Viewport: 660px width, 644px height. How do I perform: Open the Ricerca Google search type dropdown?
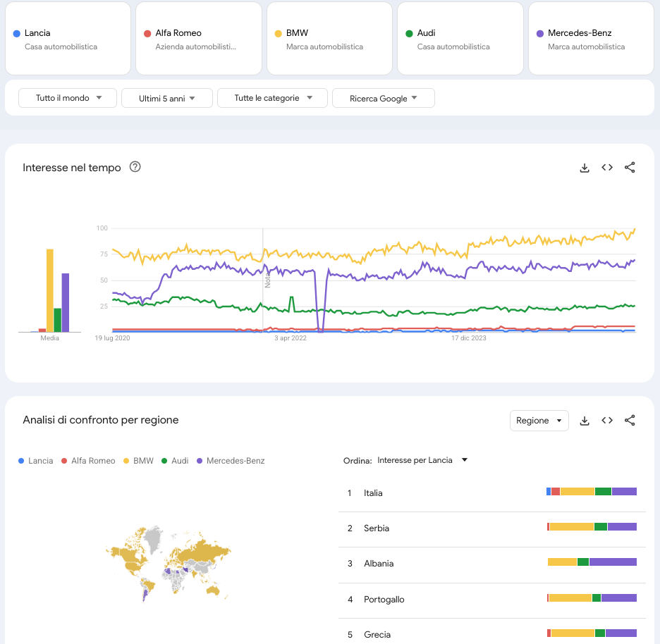pos(384,98)
